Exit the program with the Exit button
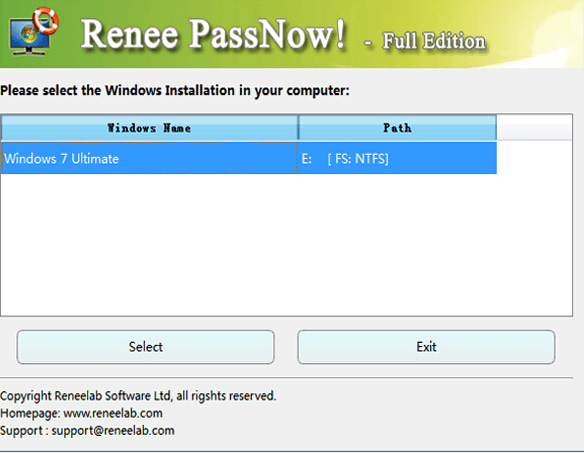The width and height of the screenshot is (584, 453). tap(426, 347)
